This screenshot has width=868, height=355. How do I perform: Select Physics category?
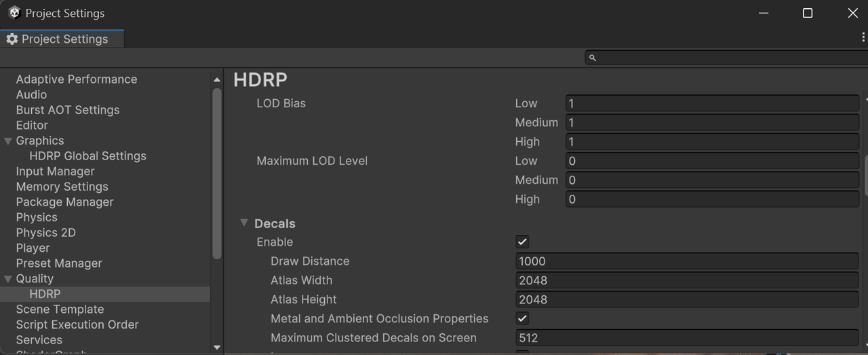click(37, 217)
